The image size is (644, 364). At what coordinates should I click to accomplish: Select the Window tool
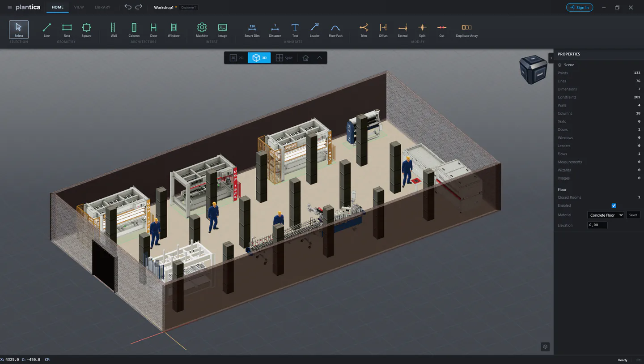[174, 30]
